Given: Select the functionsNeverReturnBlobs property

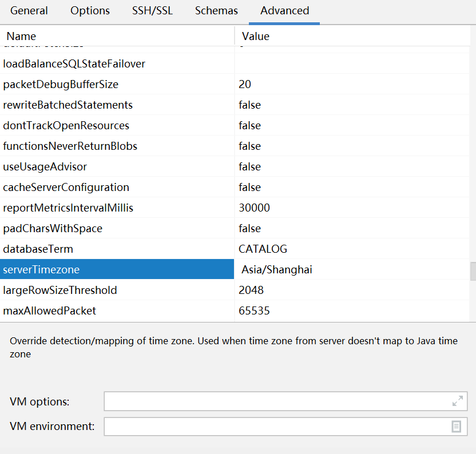Looking at the screenshot, I should click(117, 146).
